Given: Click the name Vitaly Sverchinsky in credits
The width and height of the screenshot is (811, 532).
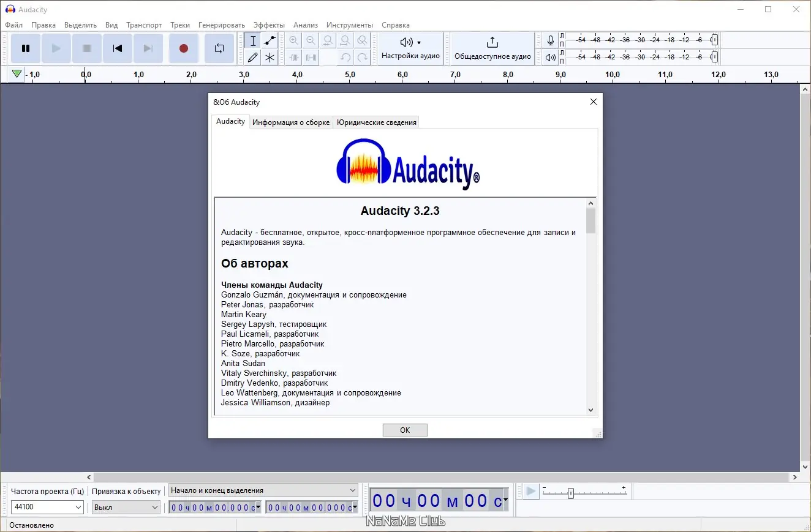Looking at the screenshot, I should [x=254, y=373].
